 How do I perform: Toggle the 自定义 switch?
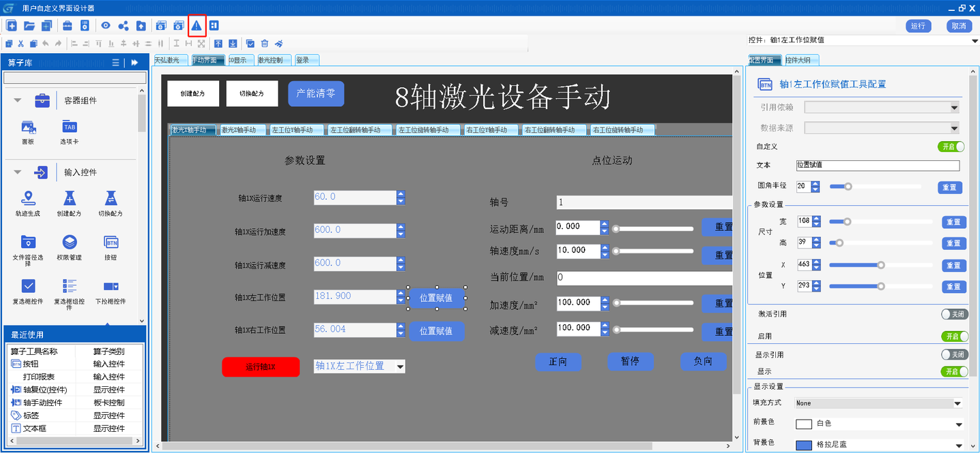coord(951,146)
